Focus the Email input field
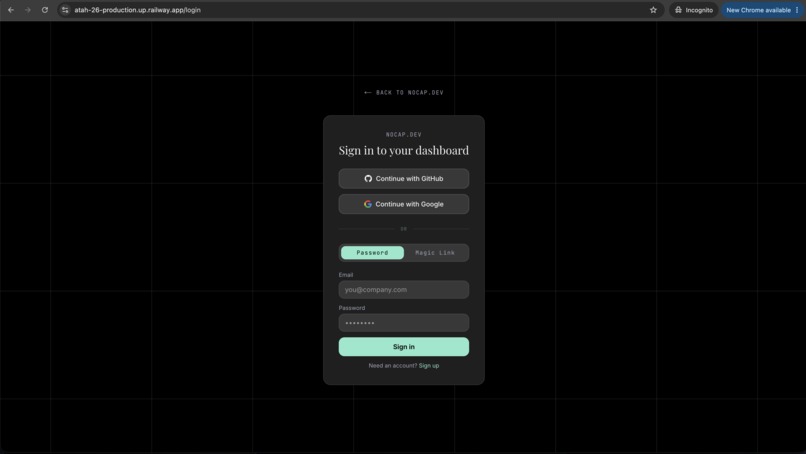The width and height of the screenshot is (806, 454). (404, 289)
